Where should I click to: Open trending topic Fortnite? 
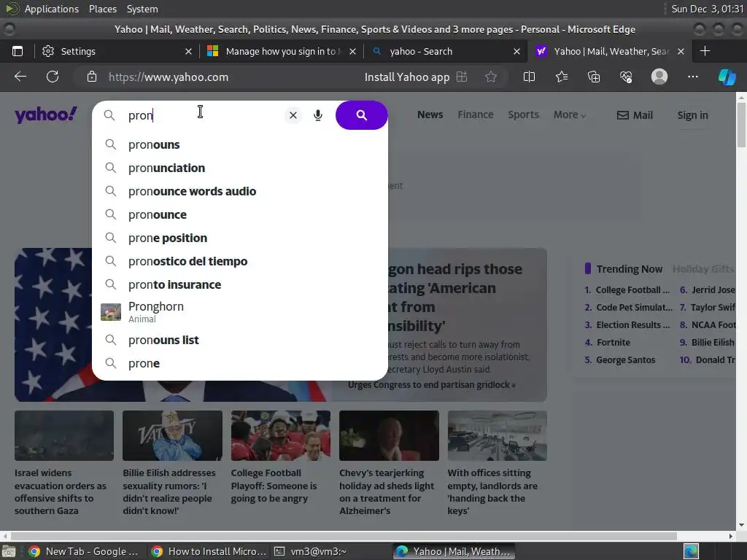tap(613, 343)
